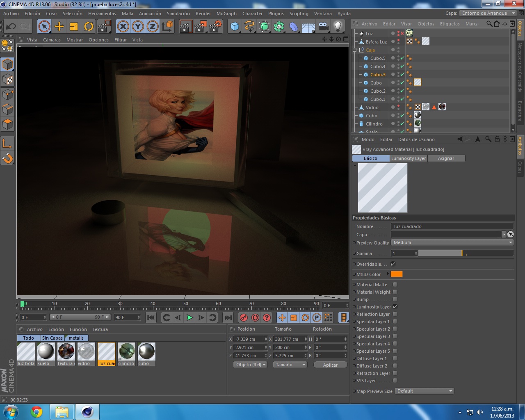Open the Capa layout dropdown
The image size is (525, 420).
point(488,13)
